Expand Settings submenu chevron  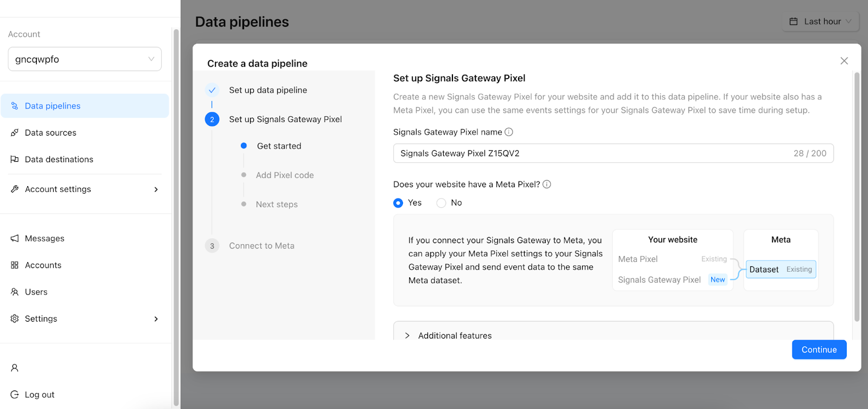click(156, 319)
